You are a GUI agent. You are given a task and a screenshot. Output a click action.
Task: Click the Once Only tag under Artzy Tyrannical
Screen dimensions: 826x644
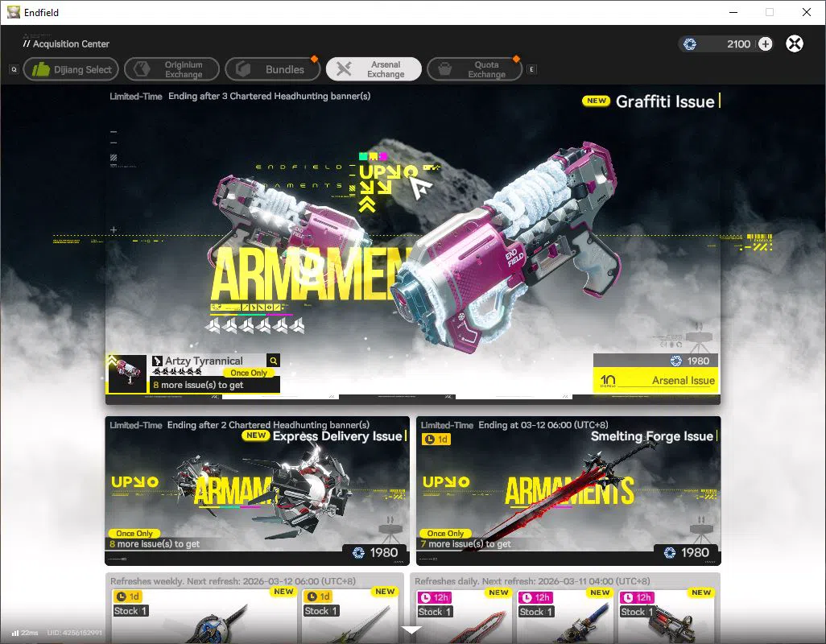tap(249, 373)
